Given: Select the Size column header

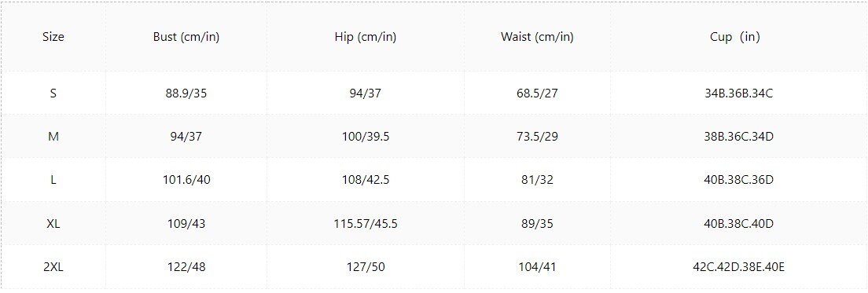Looking at the screenshot, I should [53, 37].
